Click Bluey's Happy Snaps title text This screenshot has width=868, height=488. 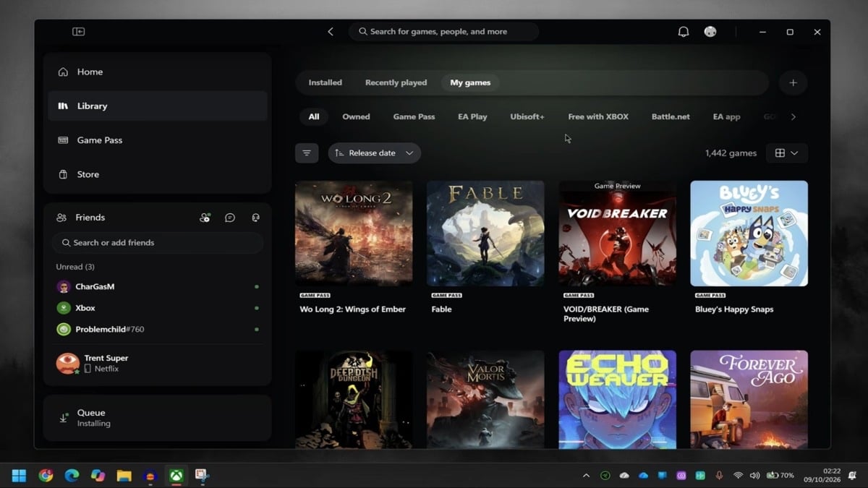(x=734, y=309)
